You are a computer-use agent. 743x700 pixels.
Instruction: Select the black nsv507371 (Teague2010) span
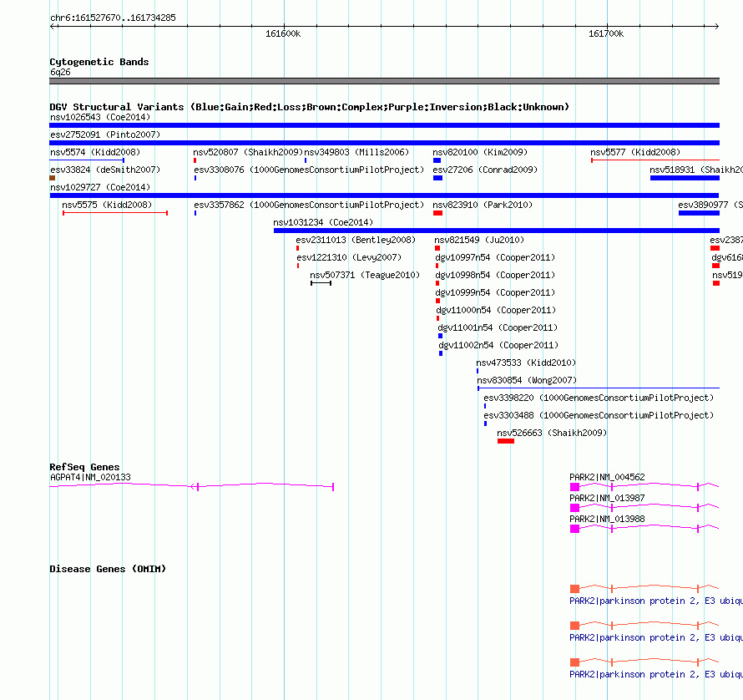(x=321, y=283)
